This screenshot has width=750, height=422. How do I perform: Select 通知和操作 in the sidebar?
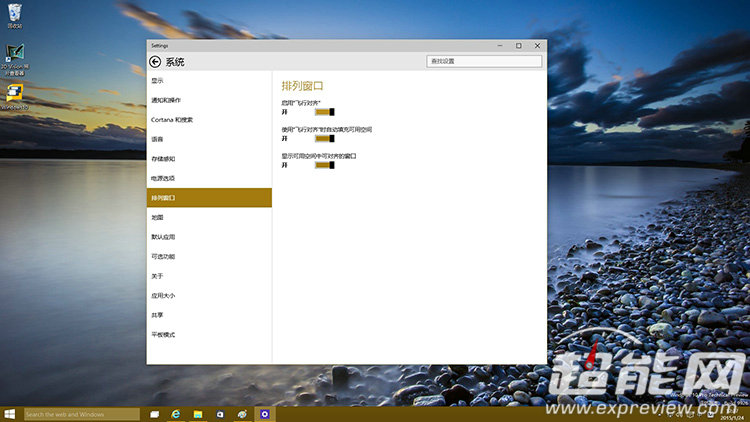point(166,100)
